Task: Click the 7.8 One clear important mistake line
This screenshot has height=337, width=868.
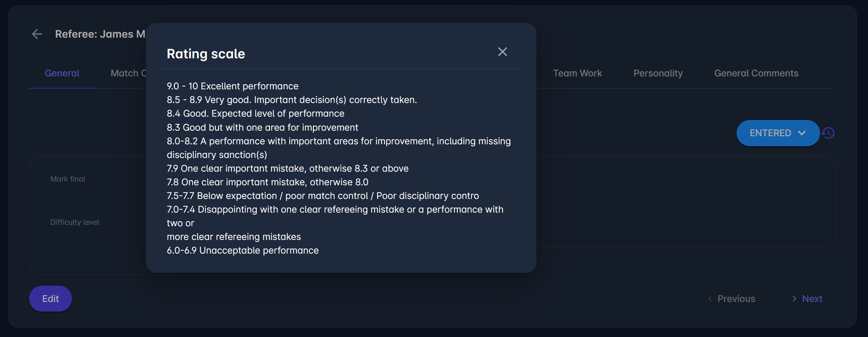Action: [267, 182]
